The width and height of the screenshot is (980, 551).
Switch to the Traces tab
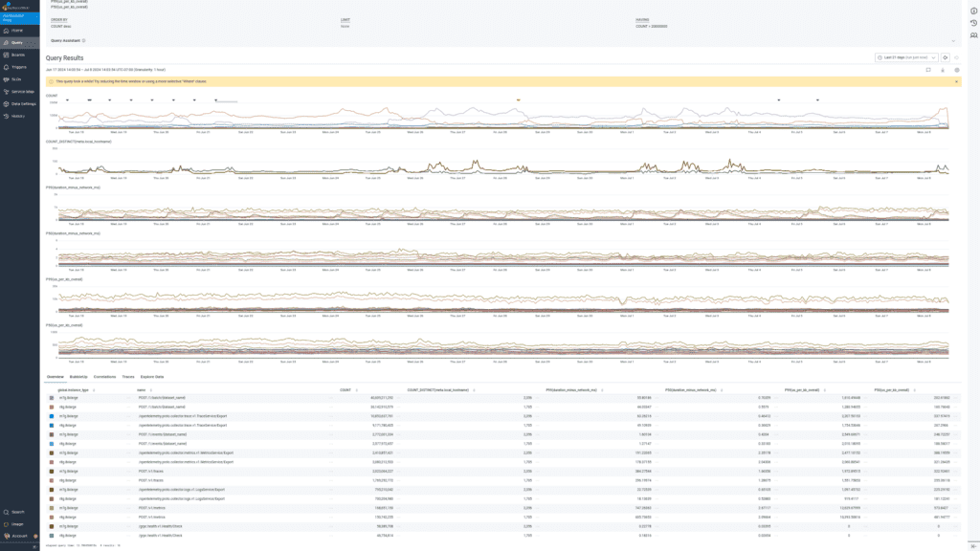point(127,377)
